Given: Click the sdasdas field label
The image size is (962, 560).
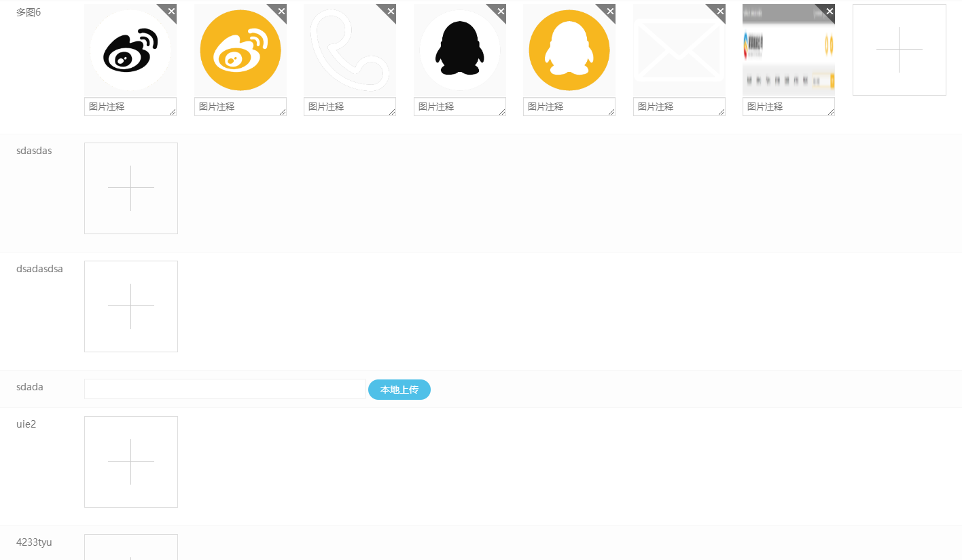Looking at the screenshot, I should 34,151.
